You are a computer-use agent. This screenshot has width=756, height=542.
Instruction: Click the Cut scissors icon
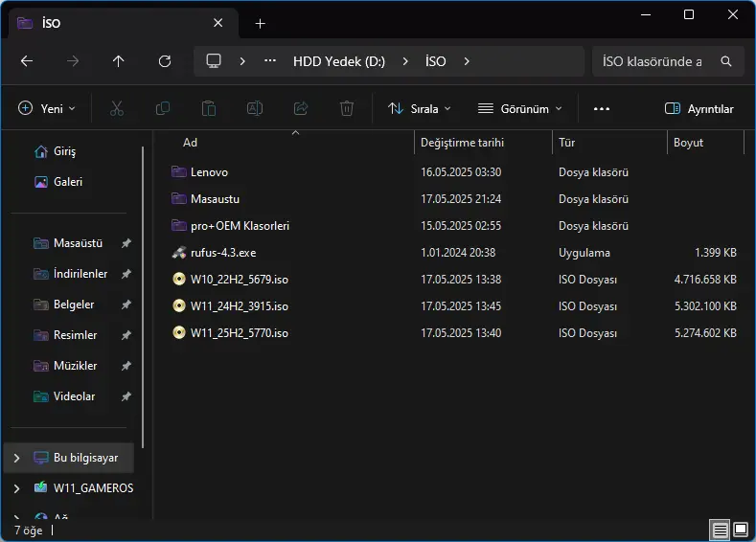(x=117, y=108)
